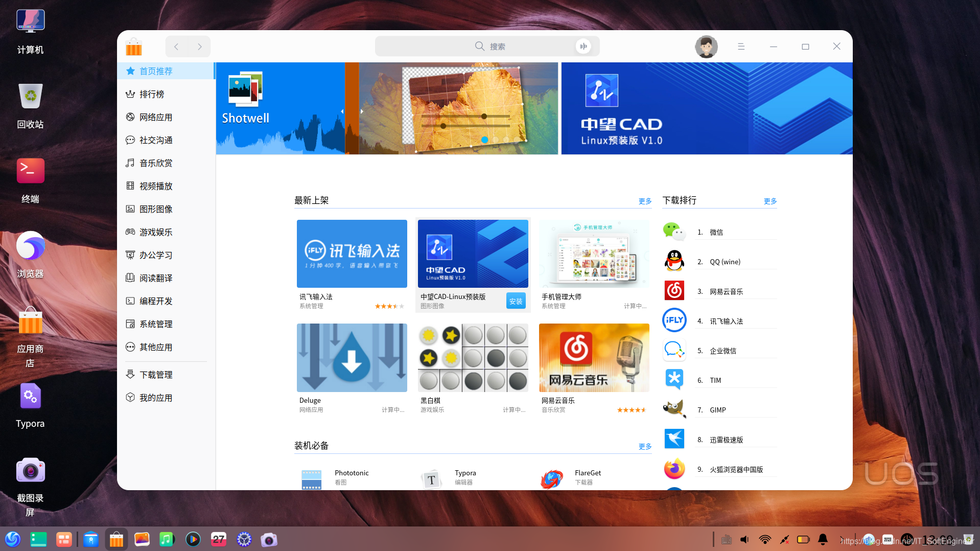Go forward with the right arrow button
This screenshot has width=980, height=551.
tap(199, 47)
